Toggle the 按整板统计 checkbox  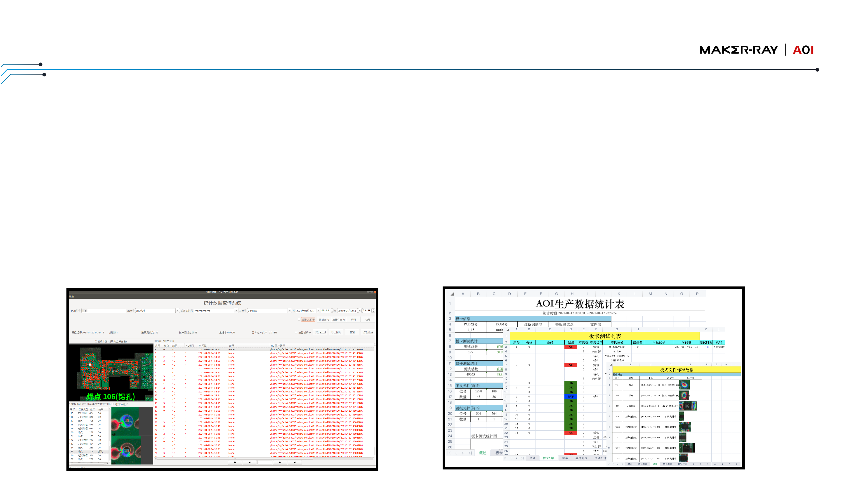pos(296,332)
